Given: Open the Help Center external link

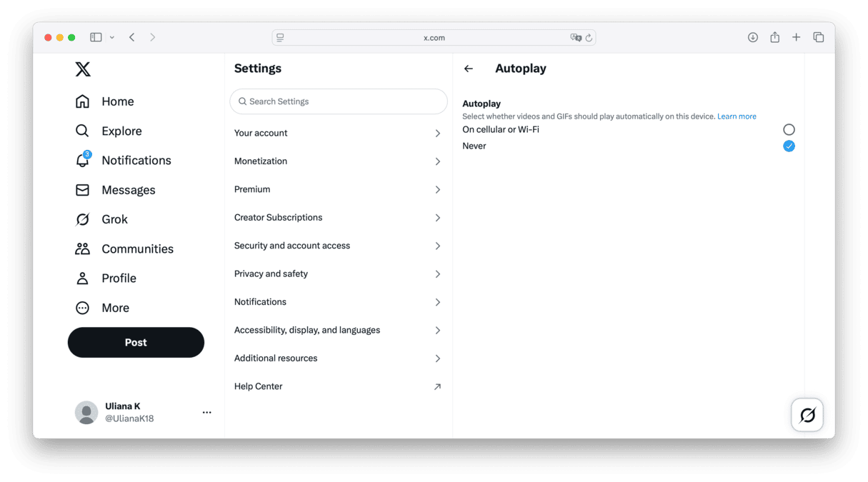Looking at the screenshot, I should [x=339, y=386].
